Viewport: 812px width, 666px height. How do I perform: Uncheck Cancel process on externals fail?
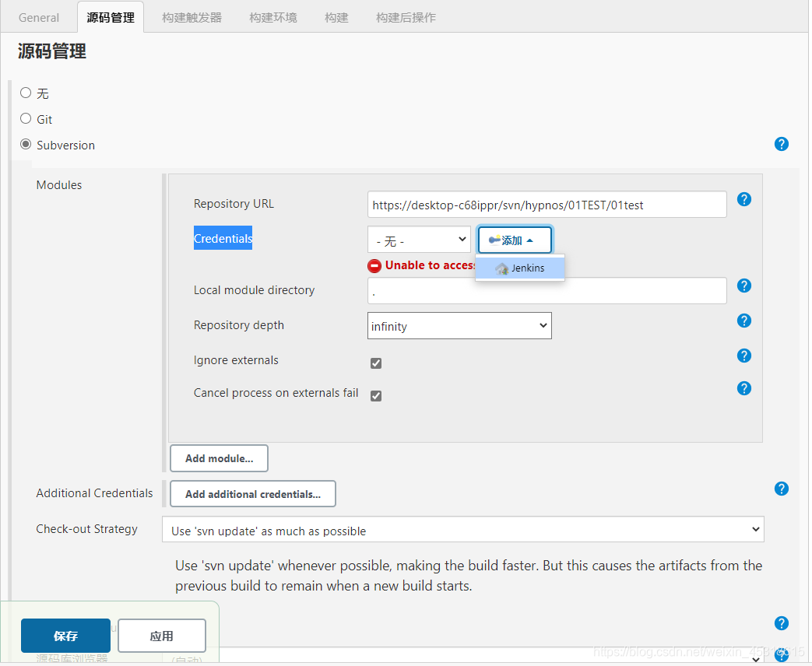pos(376,395)
